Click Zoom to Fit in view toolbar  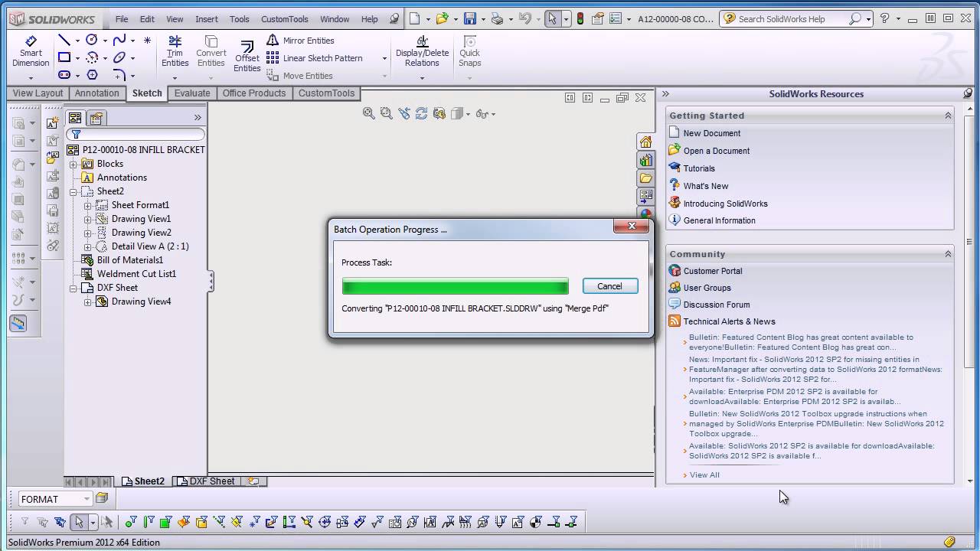pyautogui.click(x=369, y=113)
